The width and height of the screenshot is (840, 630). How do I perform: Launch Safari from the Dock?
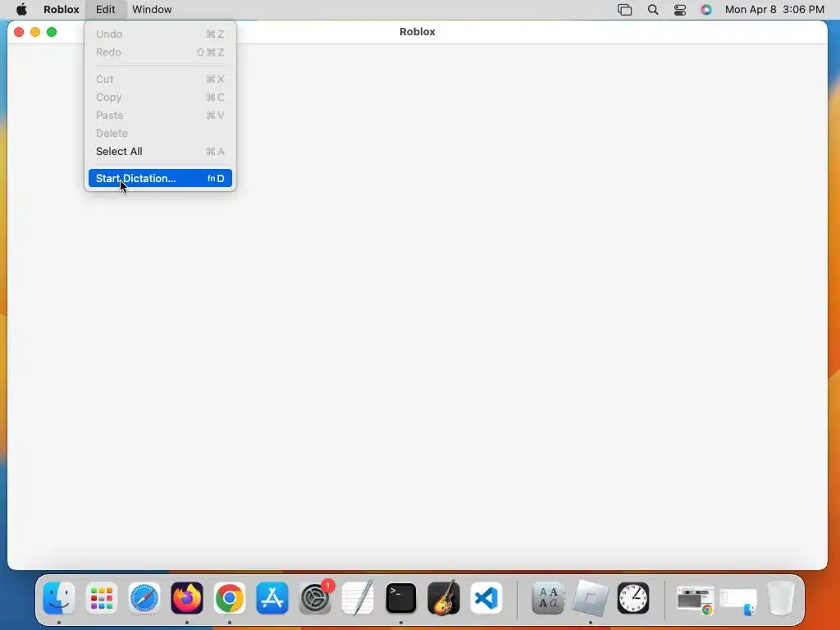pos(144,598)
